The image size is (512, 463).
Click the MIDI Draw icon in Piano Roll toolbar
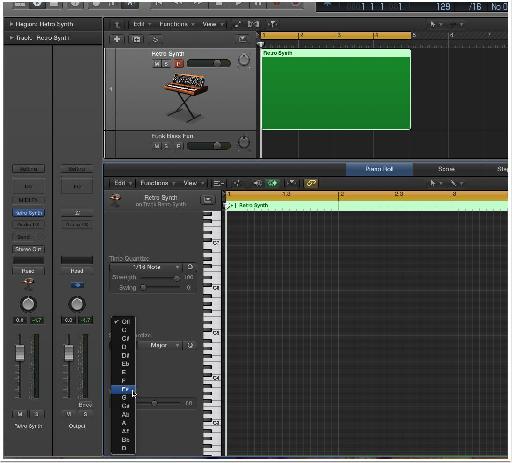236,183
